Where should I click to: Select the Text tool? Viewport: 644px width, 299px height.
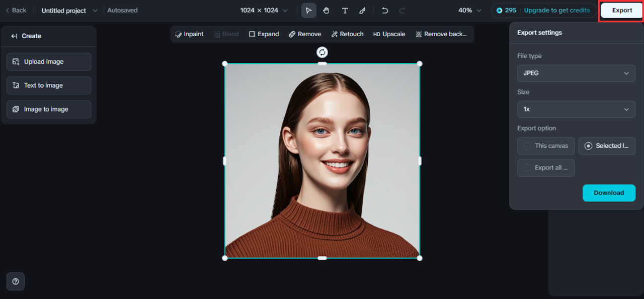(345, 10)
